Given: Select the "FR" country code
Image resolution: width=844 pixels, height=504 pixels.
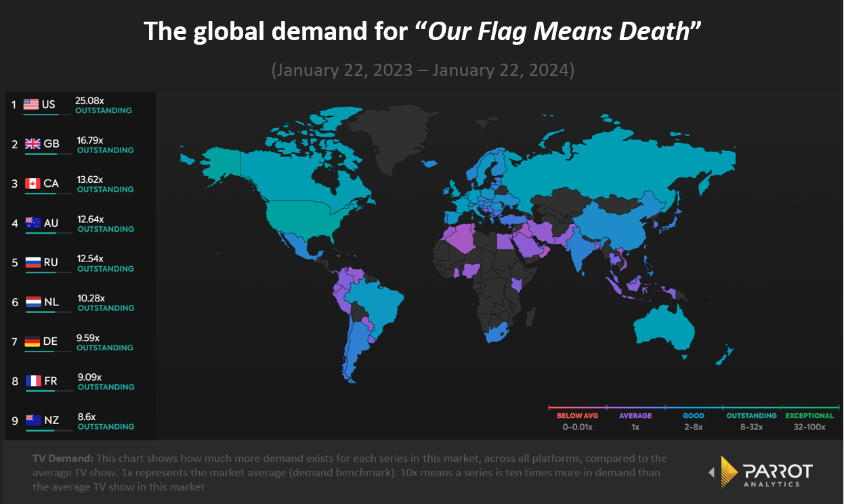Looking at the screenshot, I should 51,381.
